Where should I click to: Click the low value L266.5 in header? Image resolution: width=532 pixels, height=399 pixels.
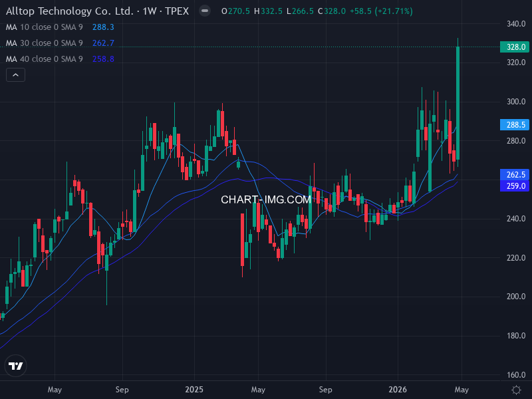coord(300,11)
